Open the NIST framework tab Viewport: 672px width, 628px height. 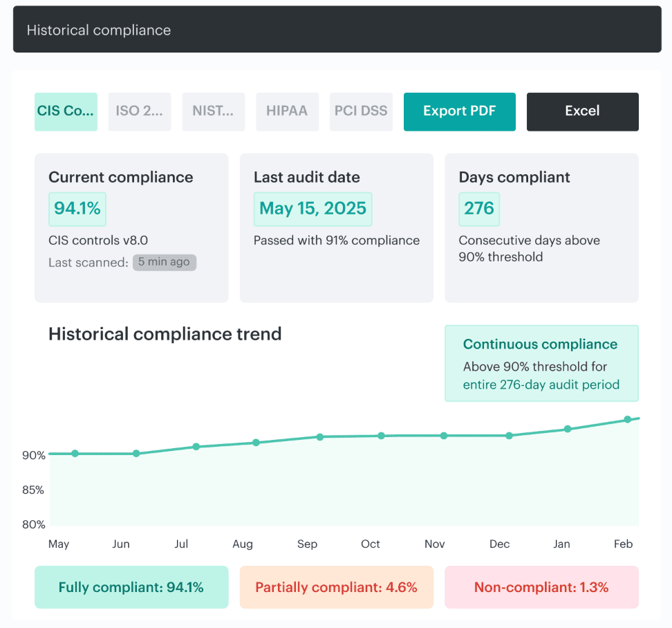pyautogui.click(x=213, y=111)
